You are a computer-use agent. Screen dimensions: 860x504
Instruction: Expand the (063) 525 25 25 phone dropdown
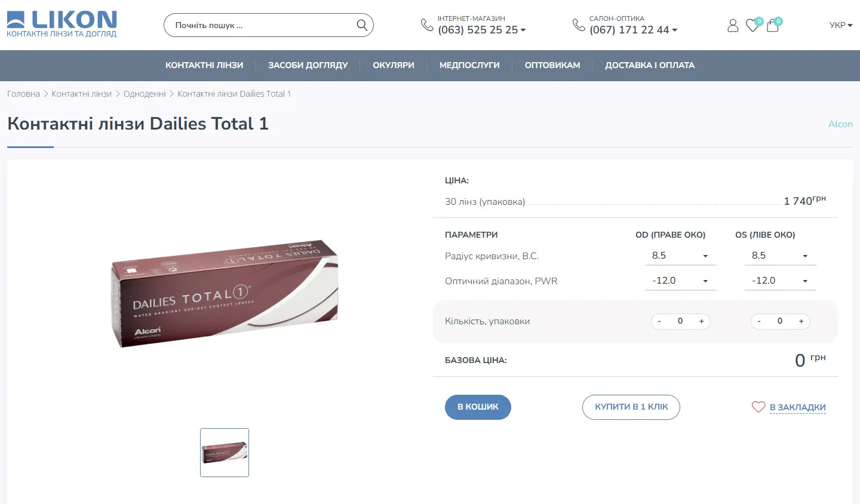click(482, 30)
